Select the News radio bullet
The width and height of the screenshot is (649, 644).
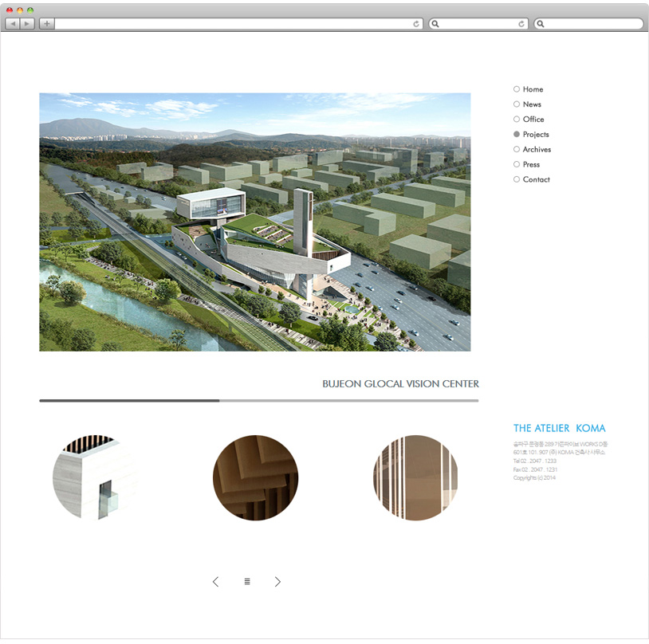(517, 104)
